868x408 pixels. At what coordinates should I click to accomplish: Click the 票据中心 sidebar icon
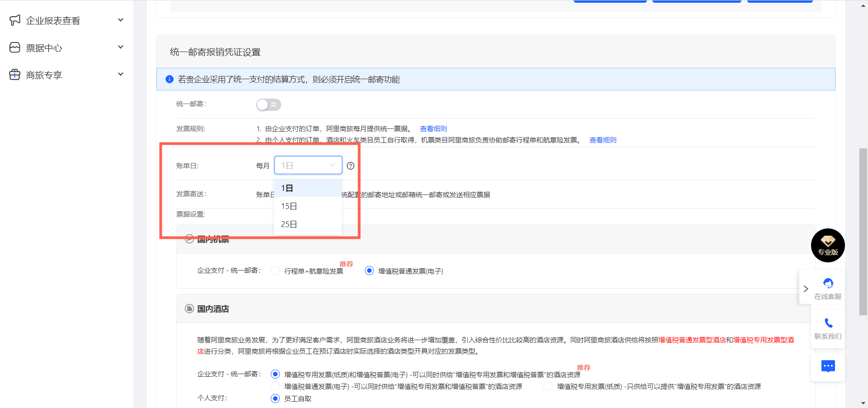point(15,47)
